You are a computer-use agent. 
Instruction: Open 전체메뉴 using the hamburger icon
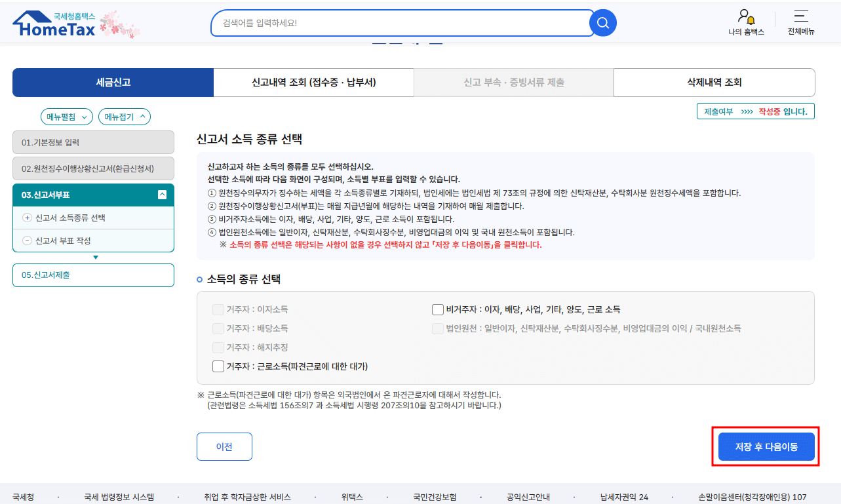[x=800, y=18]
